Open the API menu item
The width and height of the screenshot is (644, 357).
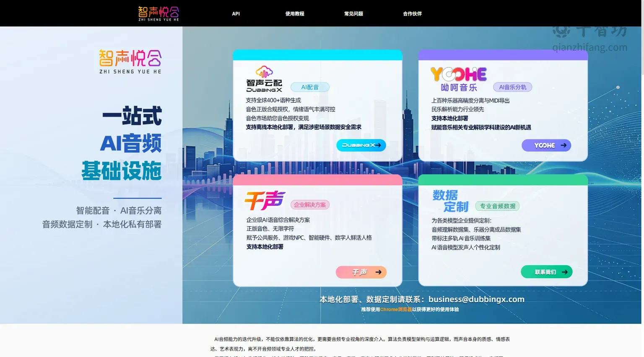(x=236, y=14)
